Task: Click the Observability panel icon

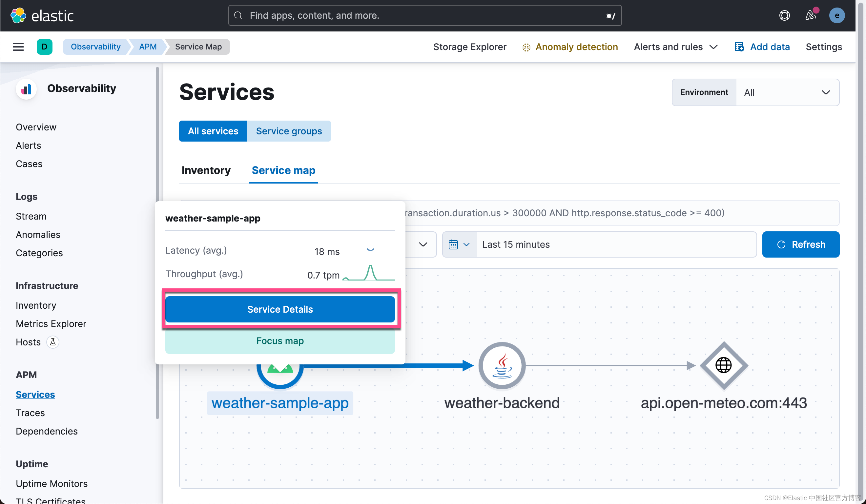Action: point(25,87)
